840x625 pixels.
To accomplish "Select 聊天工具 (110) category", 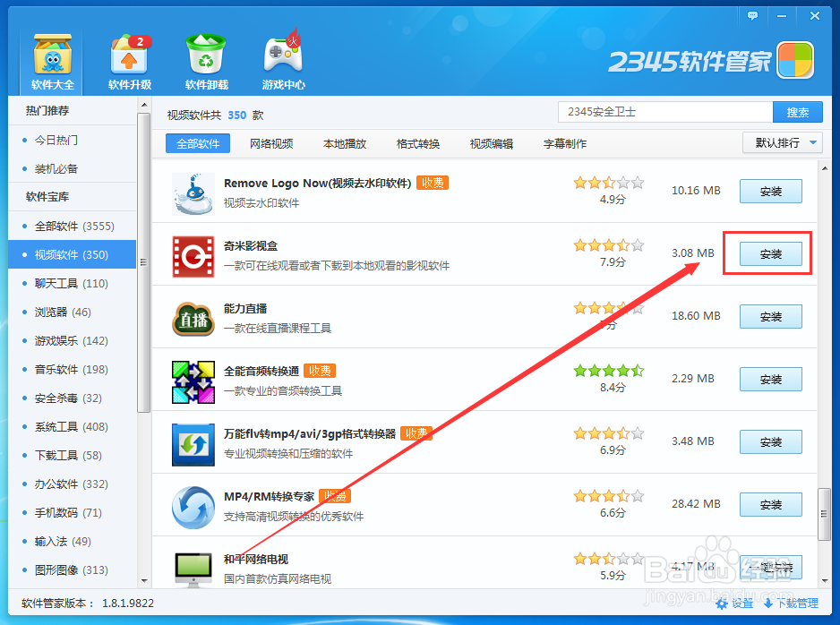I will point(73,283).
